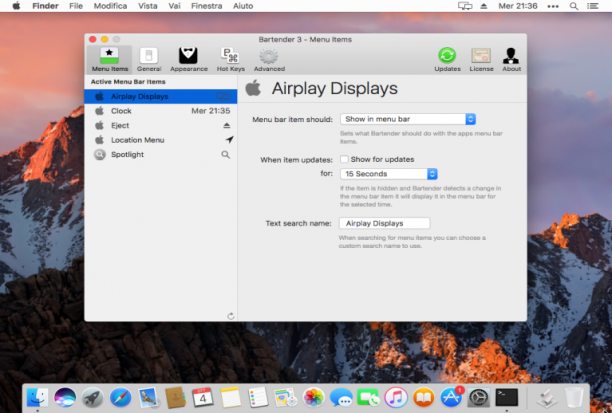Open the General preferences pane
The image size is (612, 413).
click(x=149, y=60)
